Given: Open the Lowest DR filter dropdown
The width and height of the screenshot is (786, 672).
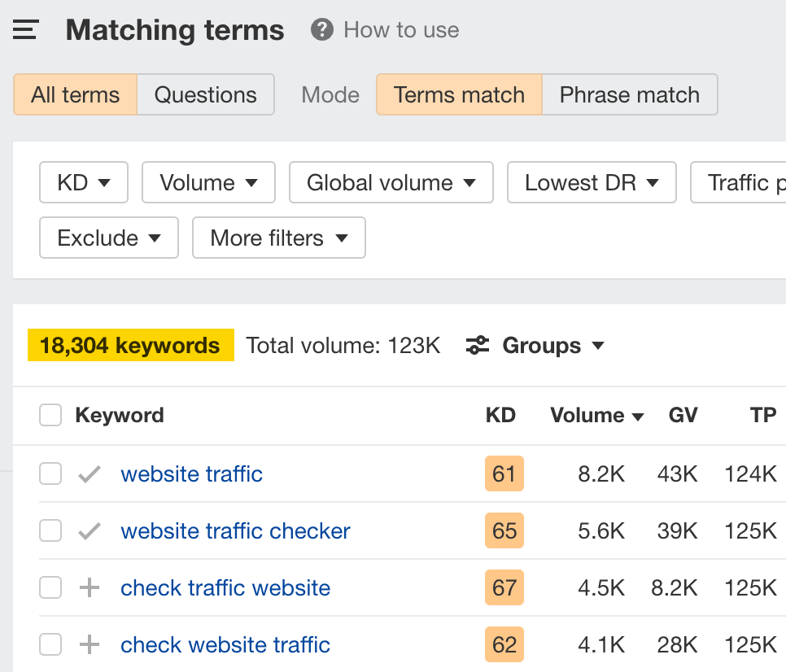Looking at the screenshot, I should 592,182.
